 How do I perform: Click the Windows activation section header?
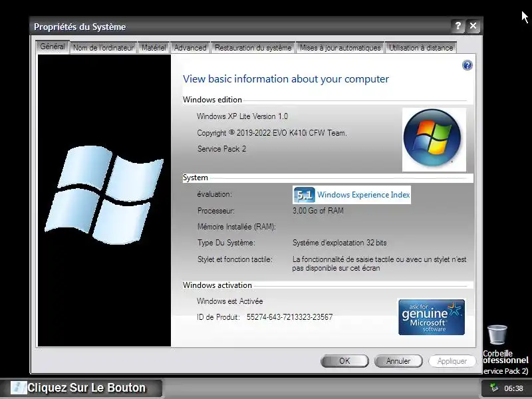(x=217, y=285)
